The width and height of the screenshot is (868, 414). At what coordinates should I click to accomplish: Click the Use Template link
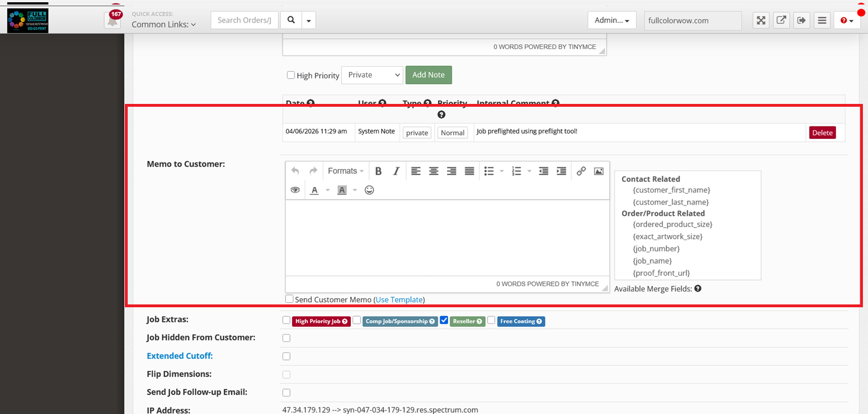[398, 300]
